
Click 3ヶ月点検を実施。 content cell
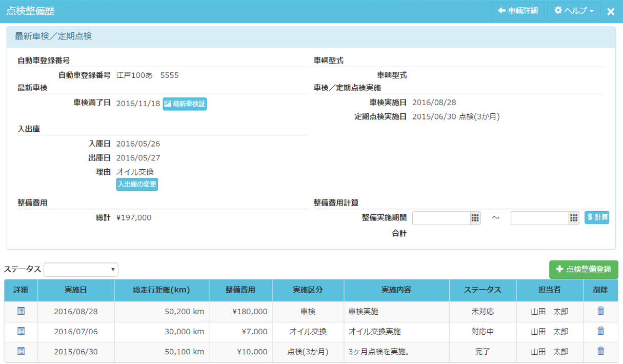(x=396, y=352)
